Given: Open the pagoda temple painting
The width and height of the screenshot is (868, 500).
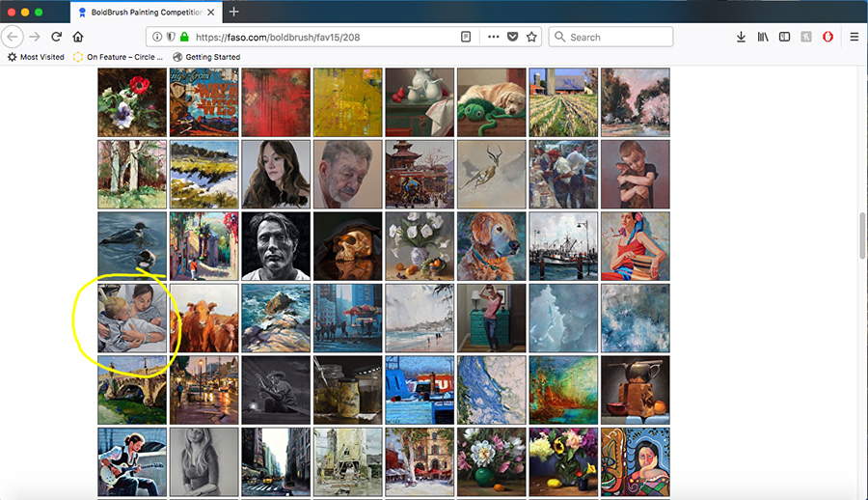Looking at the screenshot, I should point(420,175).
